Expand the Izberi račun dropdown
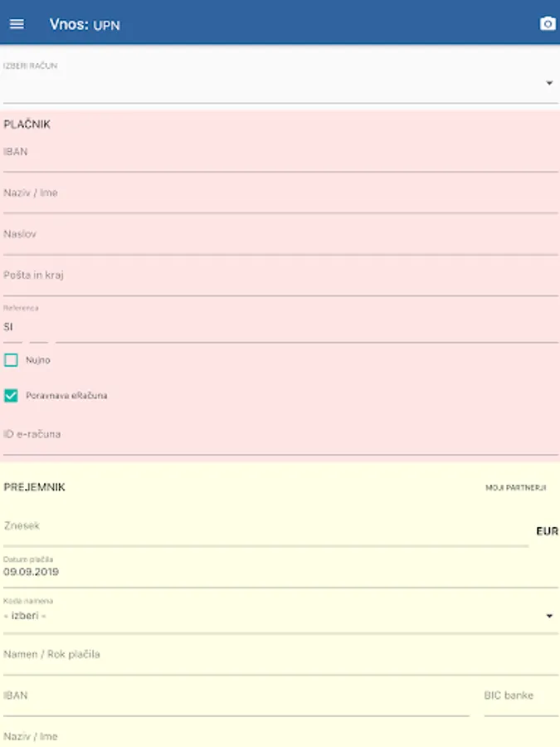Screen dimensions: 560x747 click(280, 83)
